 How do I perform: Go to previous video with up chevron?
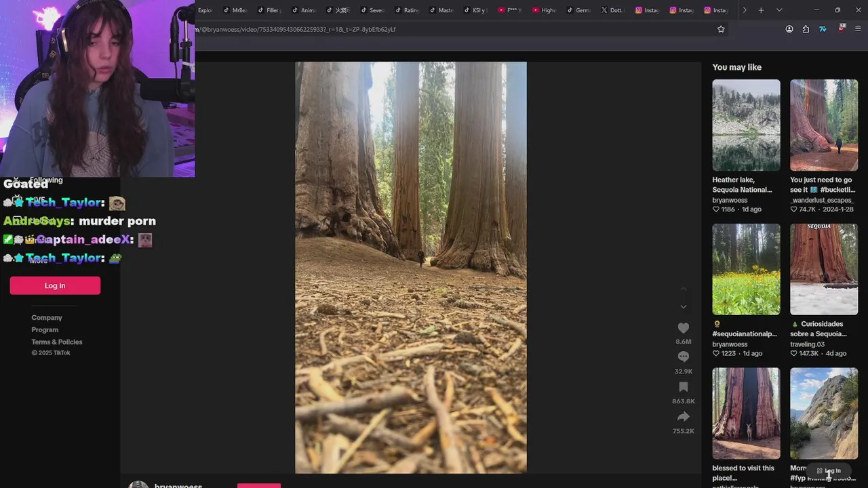point(684,289)
